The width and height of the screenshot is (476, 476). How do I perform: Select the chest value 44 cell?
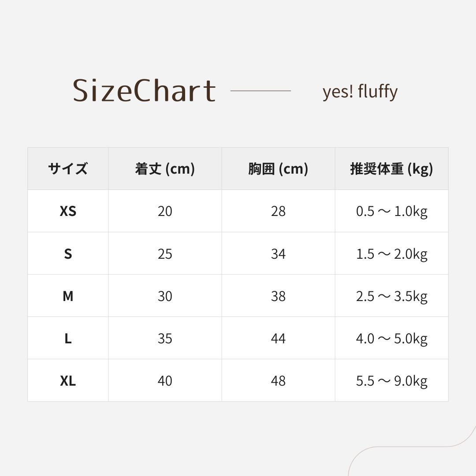(x=278, y=338)
